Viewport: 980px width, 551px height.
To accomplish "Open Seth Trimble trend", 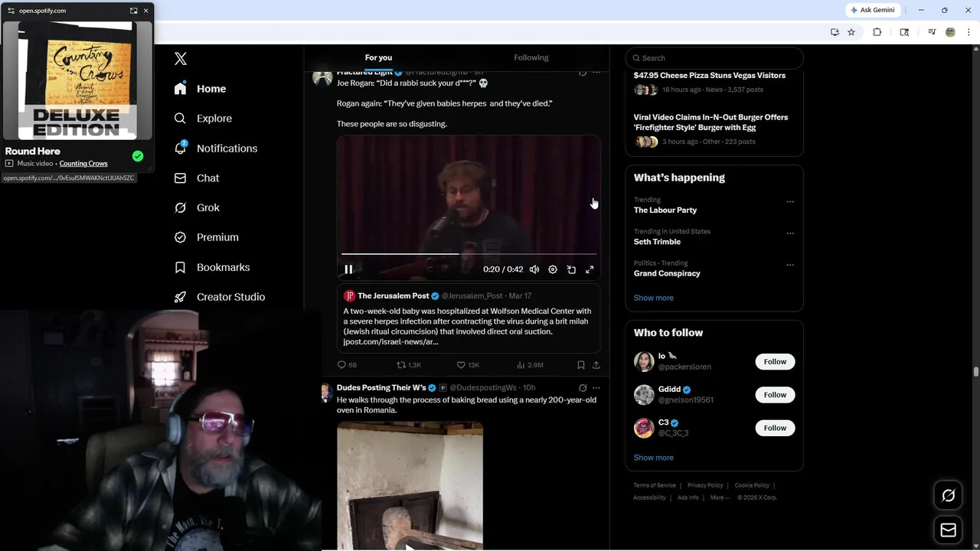I will coord(657,242).
